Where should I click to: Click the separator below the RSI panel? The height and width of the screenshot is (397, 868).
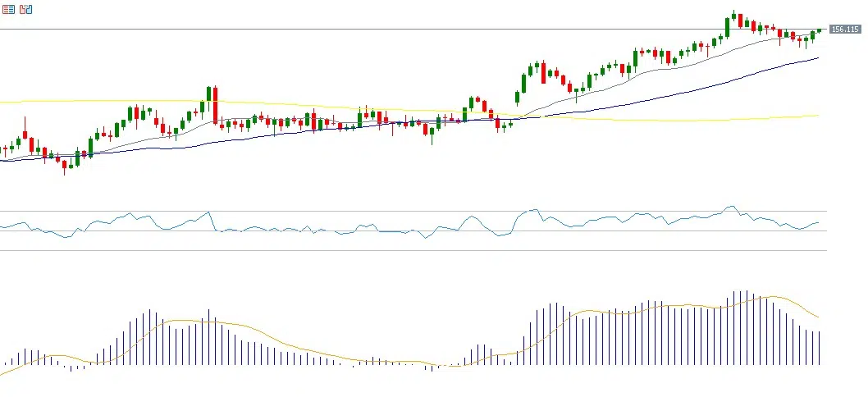click(410, 251)
